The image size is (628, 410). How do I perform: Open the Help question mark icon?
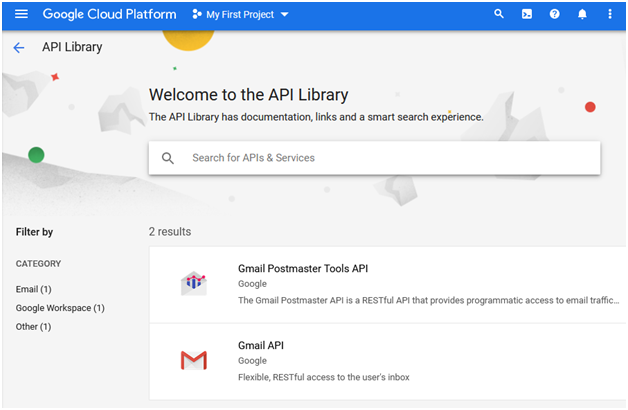[x=554, y=14]
